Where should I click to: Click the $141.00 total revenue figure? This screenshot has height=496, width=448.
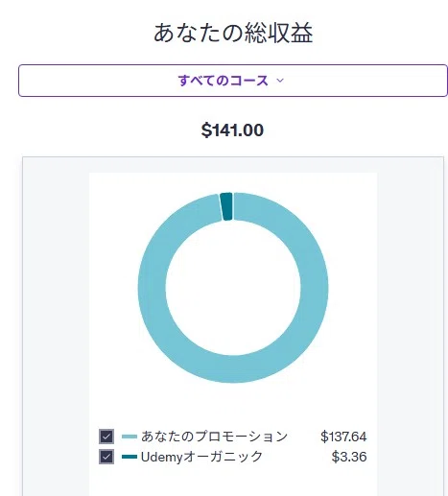tap(232, 130)
